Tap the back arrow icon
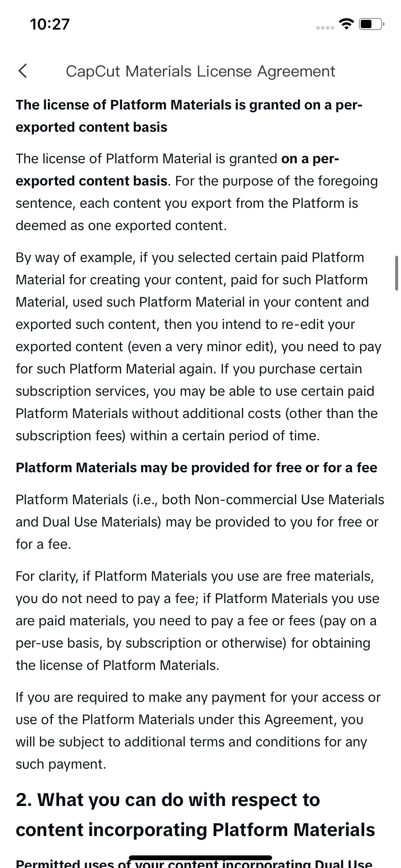Image resolution: width=401 pixels, height=868 pixels. (23, 71)
